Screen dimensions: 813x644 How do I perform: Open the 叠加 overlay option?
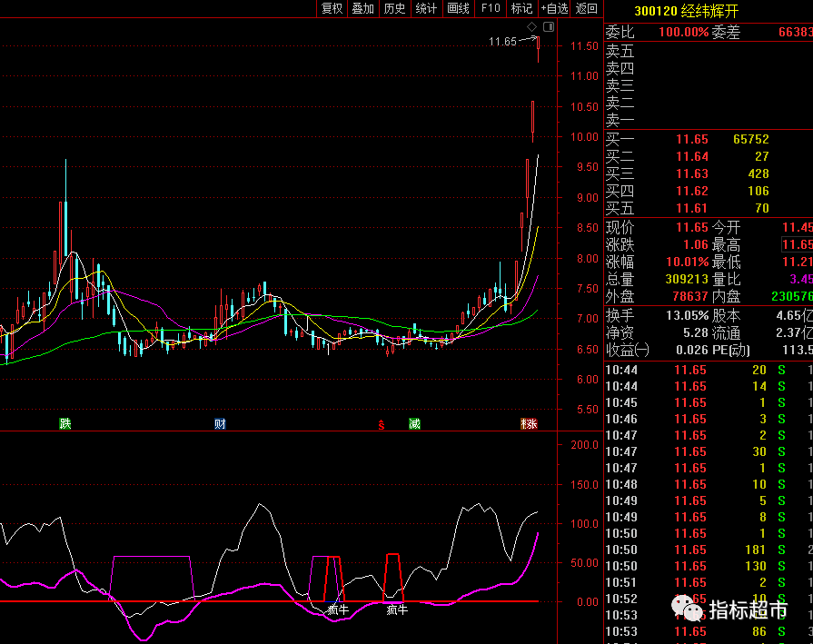(362, 8)
